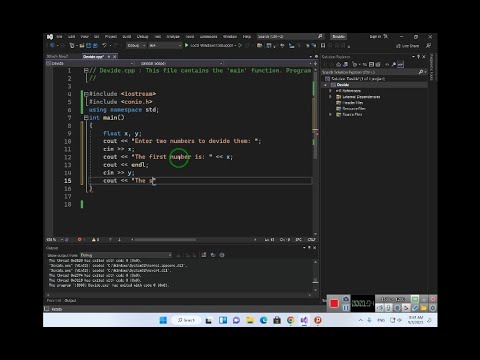Open the Build menu

(127, 36)
